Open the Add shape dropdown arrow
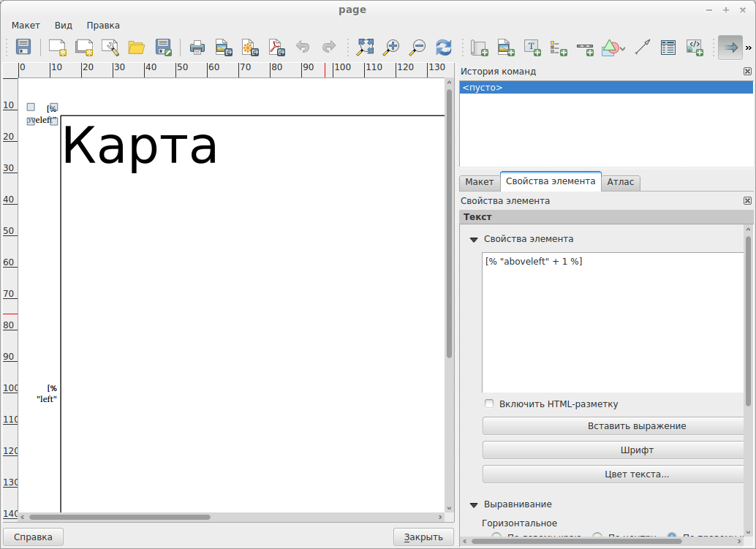This screenshot has height=549, width=756. tap(622, 48)
